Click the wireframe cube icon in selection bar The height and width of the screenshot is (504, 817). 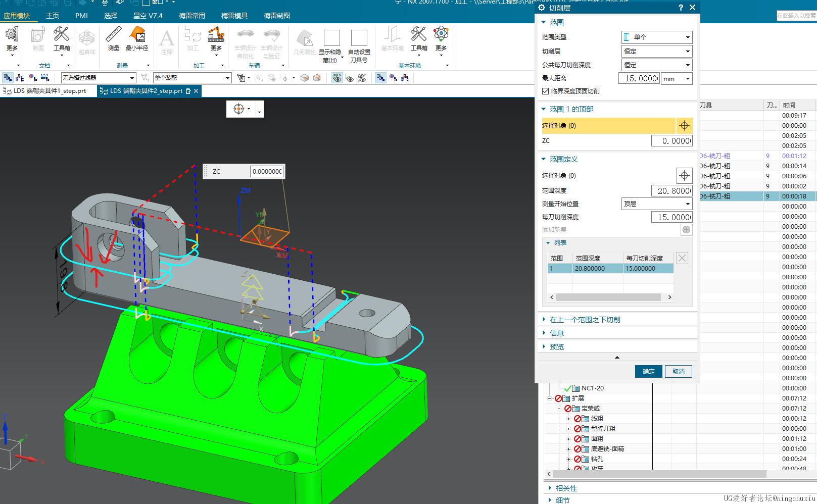[x=317, y=78]
